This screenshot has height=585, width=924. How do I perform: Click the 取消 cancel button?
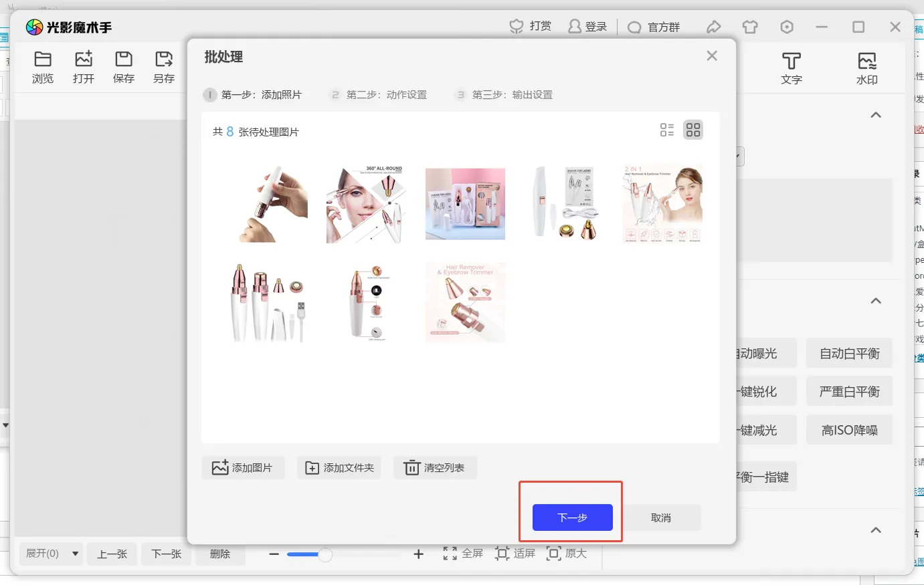(661, 517)
